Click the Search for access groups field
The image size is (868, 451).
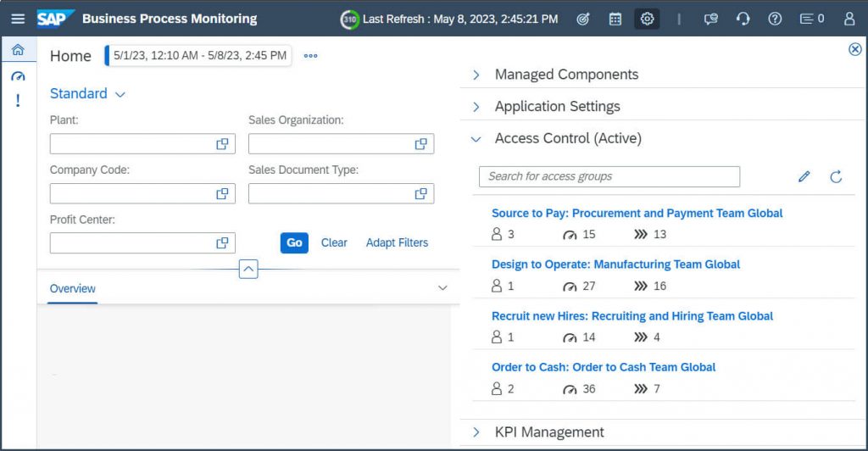tap(609, 176)
